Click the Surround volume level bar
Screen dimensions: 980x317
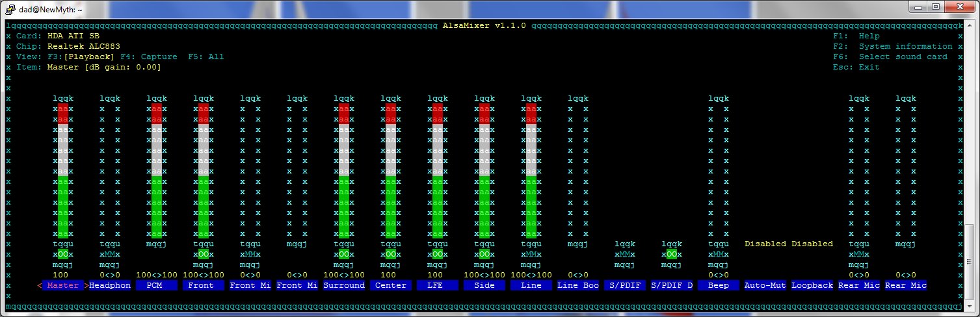(x=344, y=170)
